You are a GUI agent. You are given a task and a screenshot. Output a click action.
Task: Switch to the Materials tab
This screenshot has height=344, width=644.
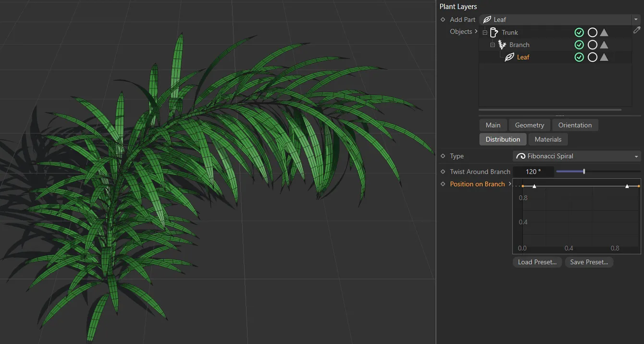coord(548,139)
